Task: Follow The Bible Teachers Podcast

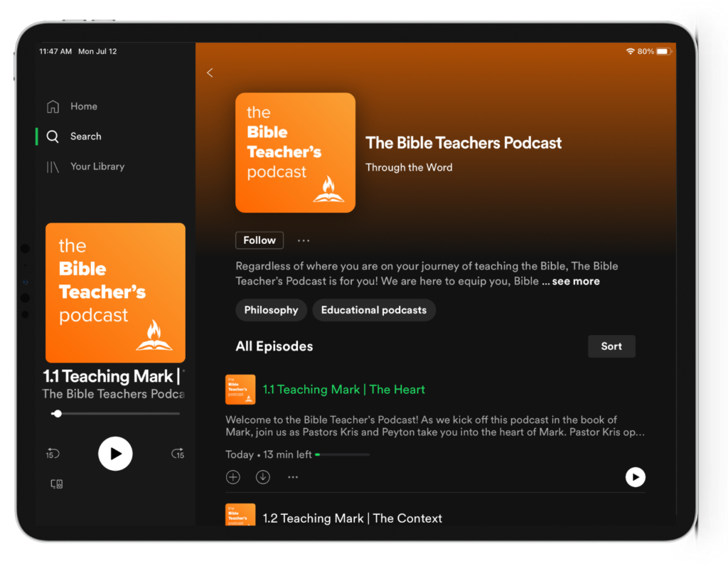Action: pyautogui.click(x=259, y=240)
